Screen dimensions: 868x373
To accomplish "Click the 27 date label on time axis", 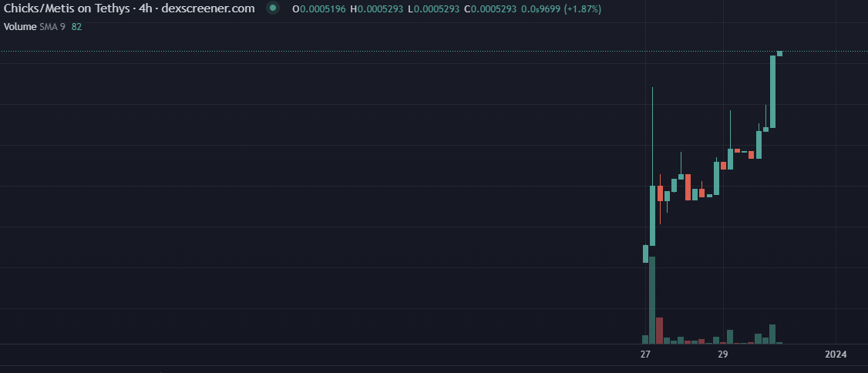I will tap(645, 355).
